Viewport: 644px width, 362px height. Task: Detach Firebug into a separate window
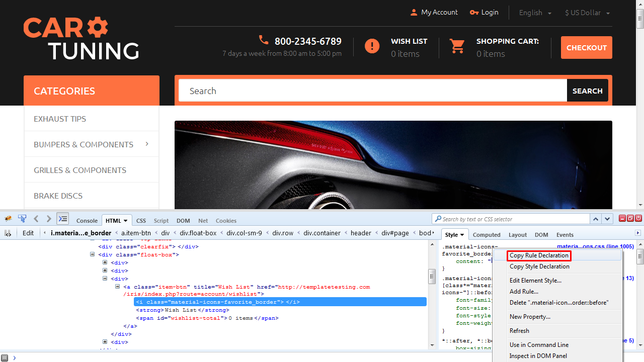[x=630, y=218]
